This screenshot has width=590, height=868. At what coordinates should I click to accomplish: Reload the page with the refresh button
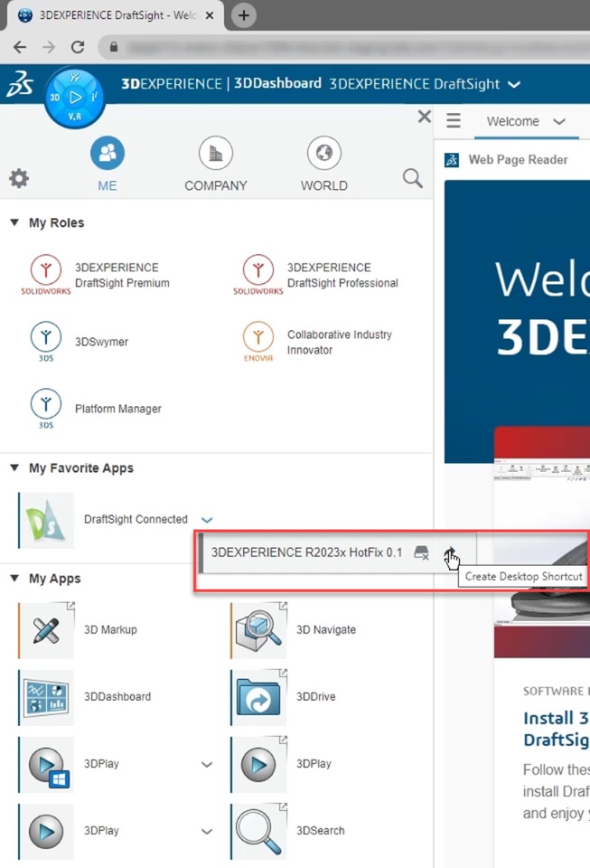pyautogui.click(x=78, y=47)
